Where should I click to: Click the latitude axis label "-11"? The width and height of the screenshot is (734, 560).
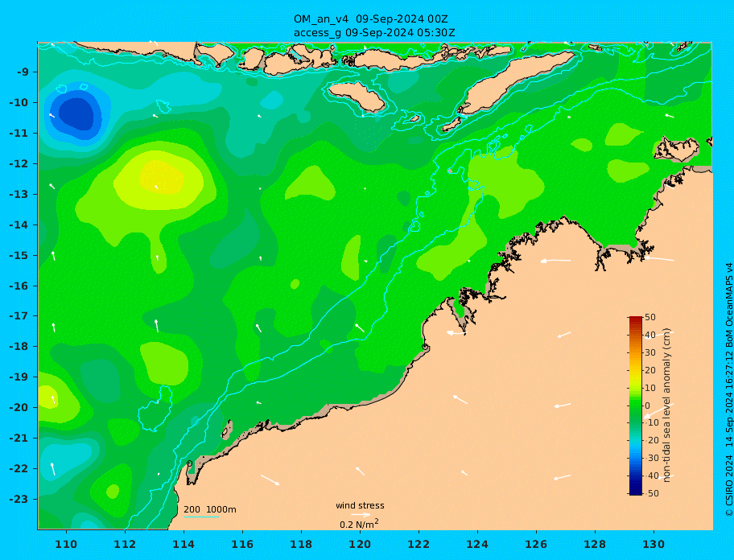tap(19, 134)
